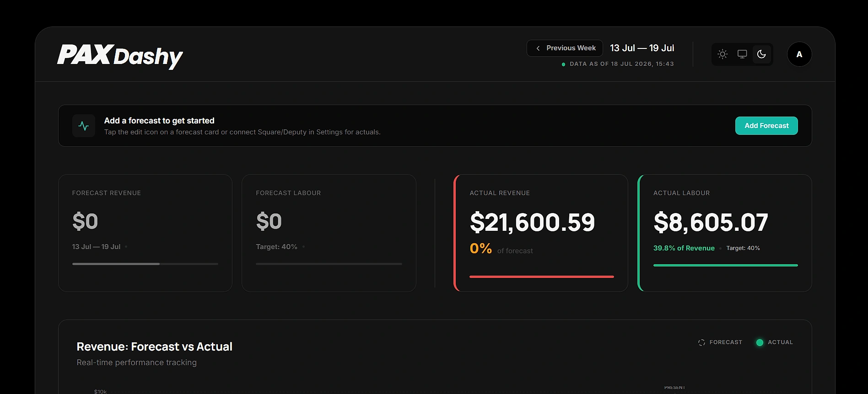Open the Forecast Labour card

pos(329,233)
